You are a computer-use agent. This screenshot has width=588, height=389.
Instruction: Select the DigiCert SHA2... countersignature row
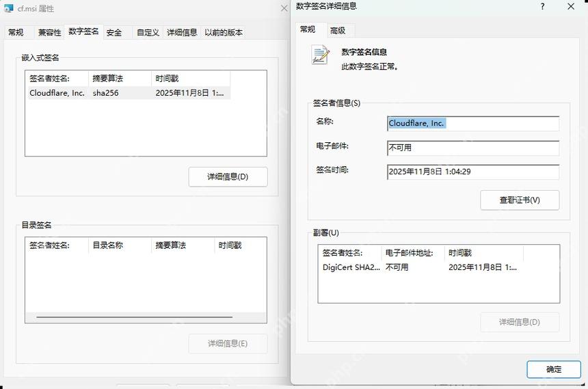pyautogui.click(x=420, y=267)
